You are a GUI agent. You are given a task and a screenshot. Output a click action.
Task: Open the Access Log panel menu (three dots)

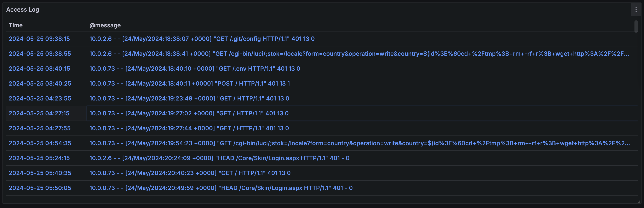636,10
